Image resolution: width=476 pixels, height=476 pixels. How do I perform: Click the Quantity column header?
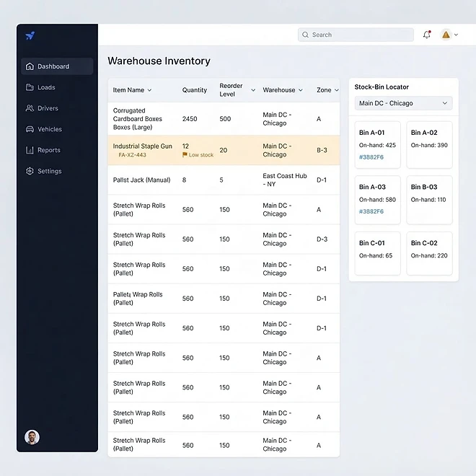(x=194, y=90)
